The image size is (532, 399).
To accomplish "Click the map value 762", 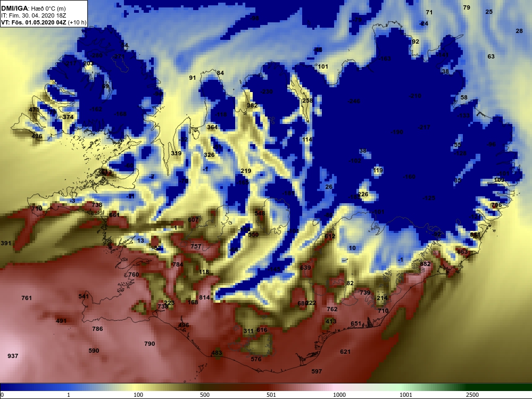I will click(332, 309).
